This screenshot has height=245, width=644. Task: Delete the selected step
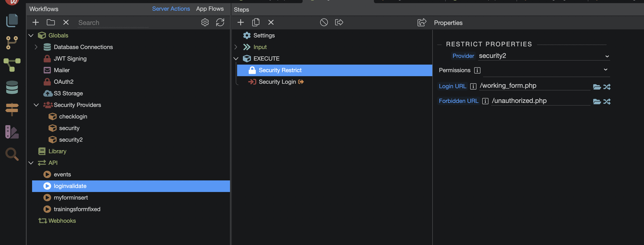click(x=271, y=22)
